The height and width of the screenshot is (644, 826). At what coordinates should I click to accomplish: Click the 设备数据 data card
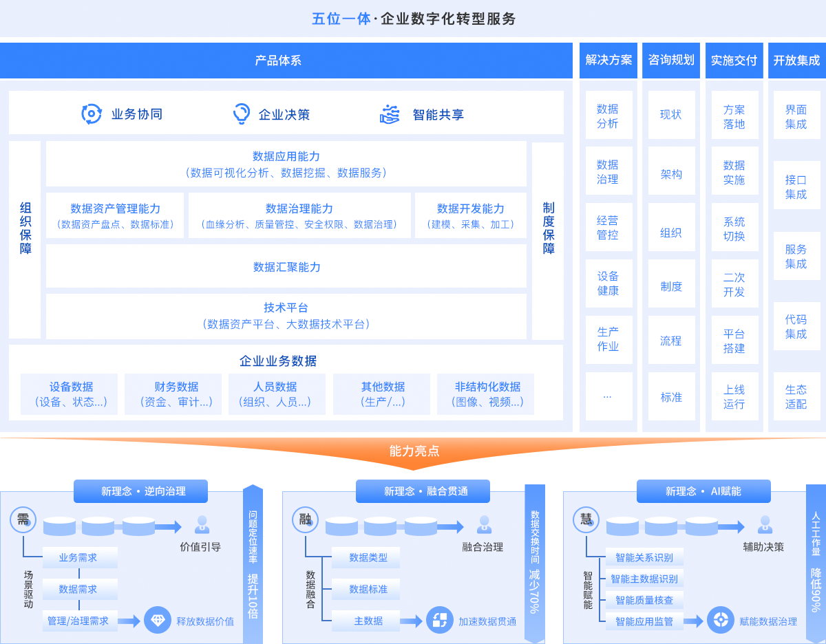pos(71,394)
